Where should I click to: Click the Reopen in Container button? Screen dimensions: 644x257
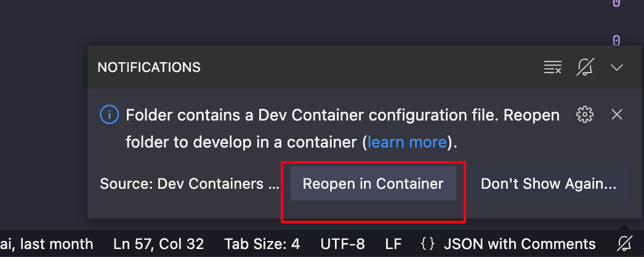[x=373, y=183]
